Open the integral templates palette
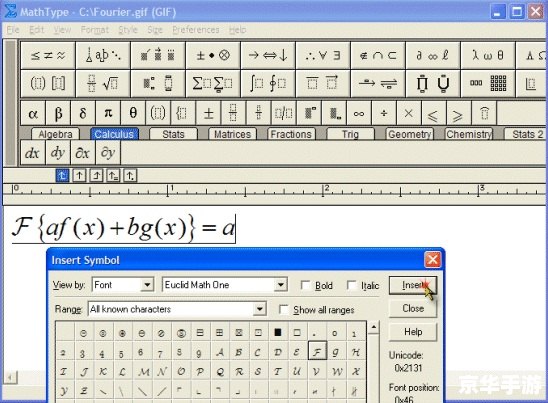 point(268,83)
